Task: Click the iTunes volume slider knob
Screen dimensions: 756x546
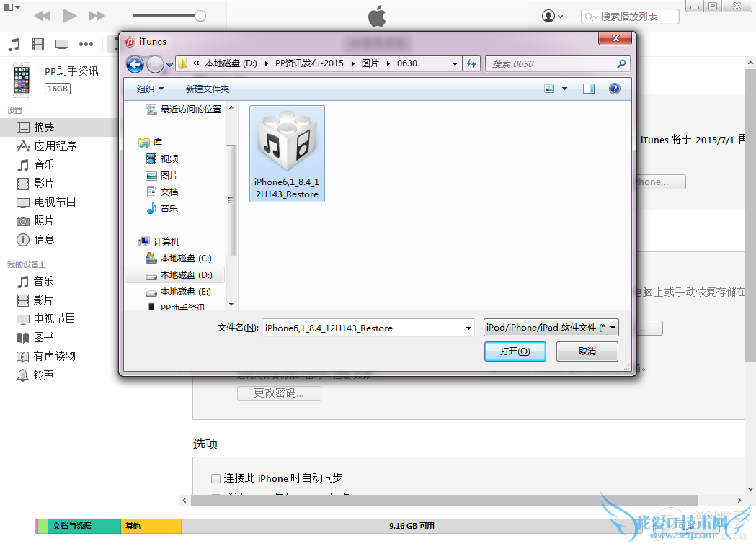Action: tap(200, 16)
